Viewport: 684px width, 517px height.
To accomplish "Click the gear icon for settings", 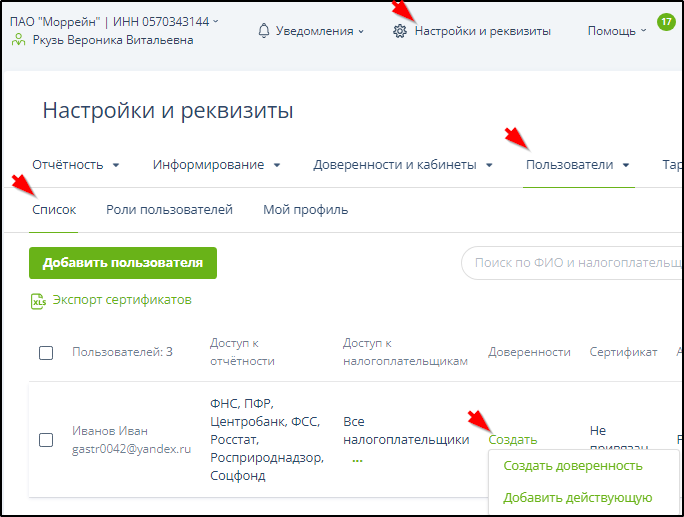I will click(400, 31).
